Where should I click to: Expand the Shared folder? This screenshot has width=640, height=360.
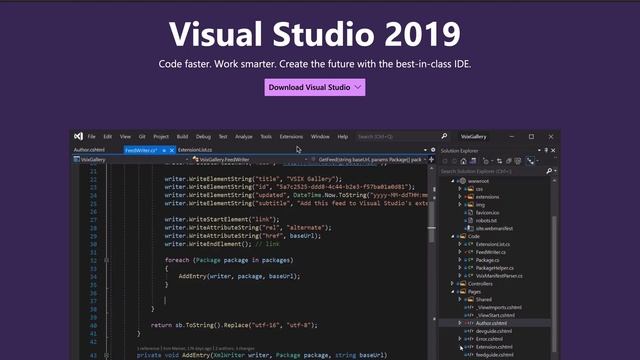tap(460, 300)
